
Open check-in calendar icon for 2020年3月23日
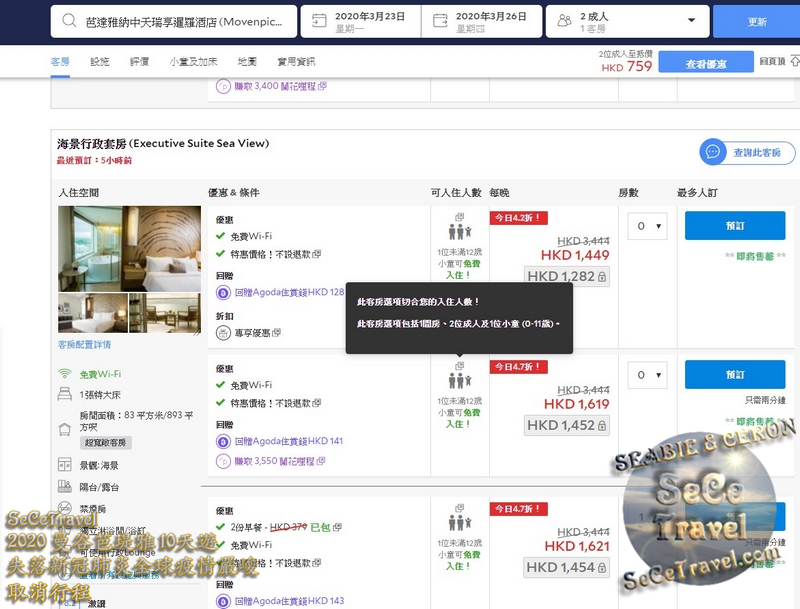coord(319,21)
